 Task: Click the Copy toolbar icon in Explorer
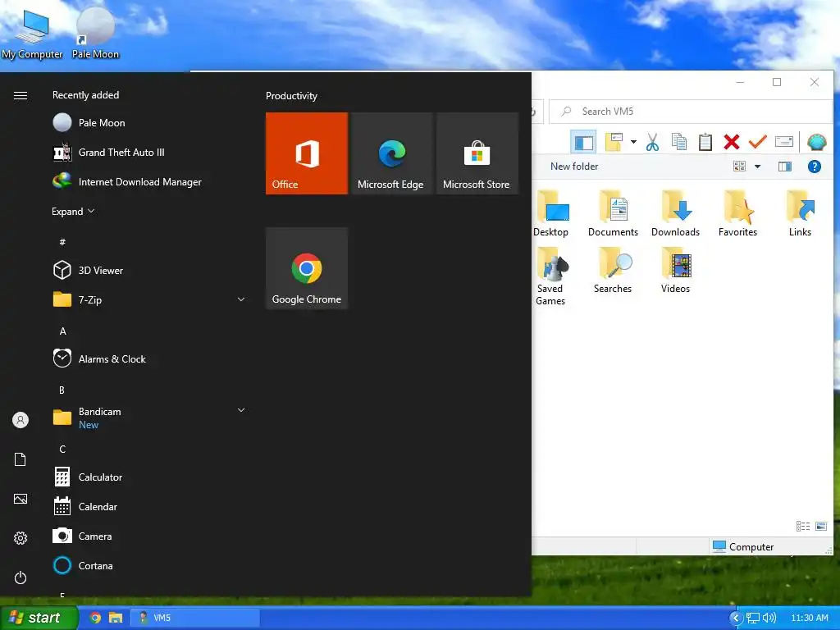(x=678, y=142)
